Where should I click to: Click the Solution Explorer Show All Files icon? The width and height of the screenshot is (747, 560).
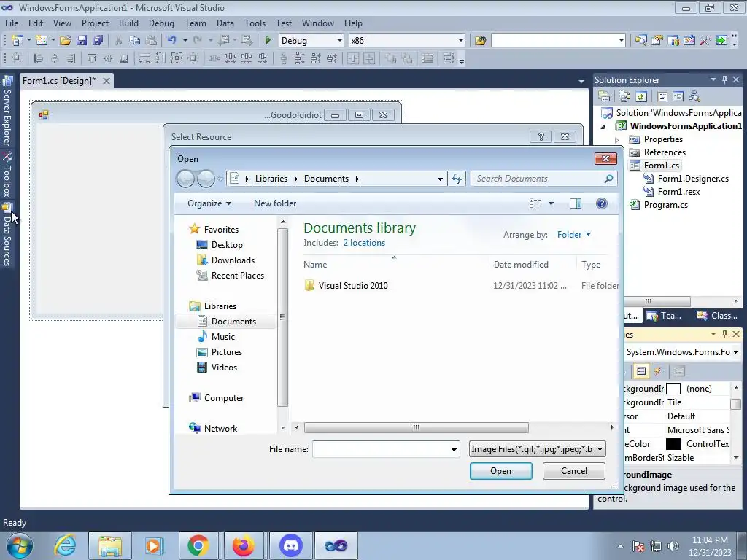tap(625, 97)
